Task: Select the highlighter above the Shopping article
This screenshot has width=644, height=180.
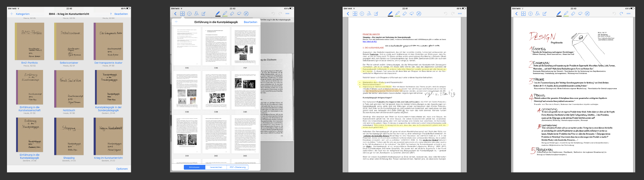Action: coord(397,14)
